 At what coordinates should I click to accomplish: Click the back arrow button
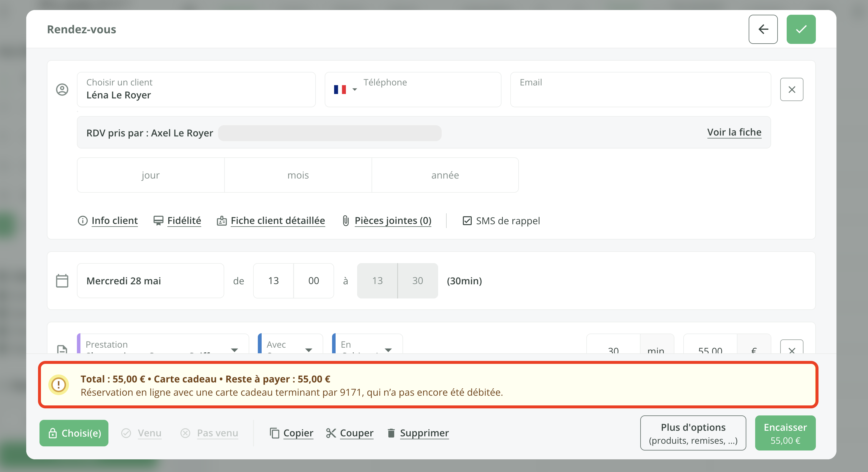coord(763,29)
